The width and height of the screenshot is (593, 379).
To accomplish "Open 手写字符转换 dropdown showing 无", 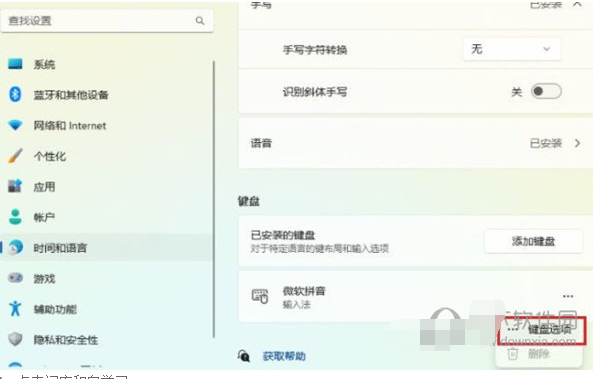I will point(511,49).
